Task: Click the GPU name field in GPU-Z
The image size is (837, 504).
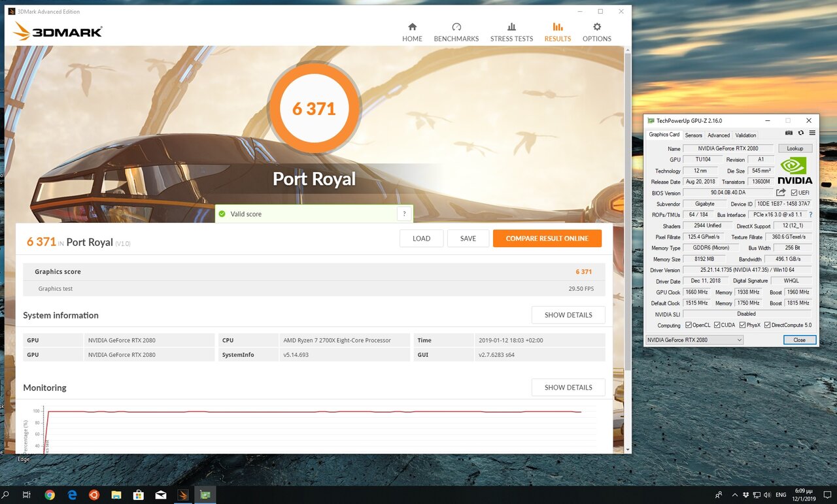Action: coord(728,148)
